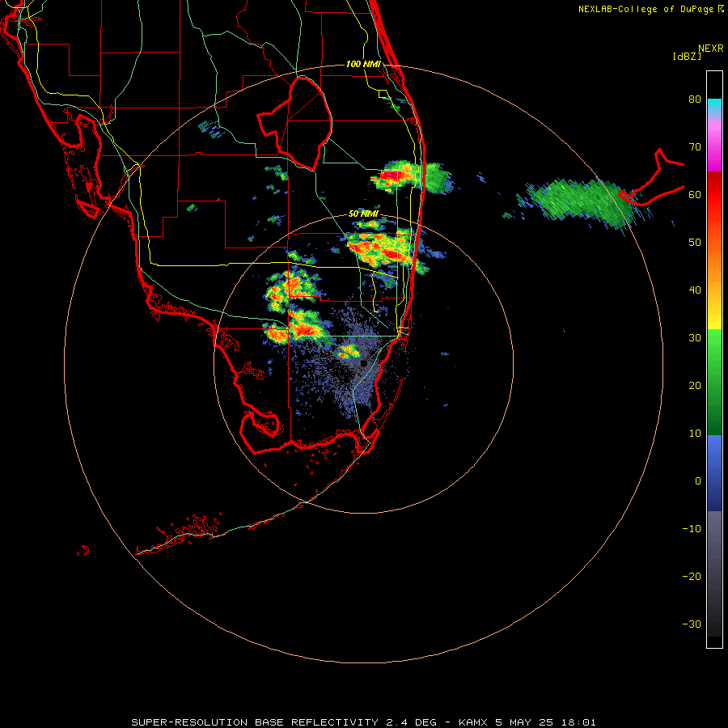Click the 40 value on the dBZ scale
This screenshot has width=728, height=728.
coord(695,290)
